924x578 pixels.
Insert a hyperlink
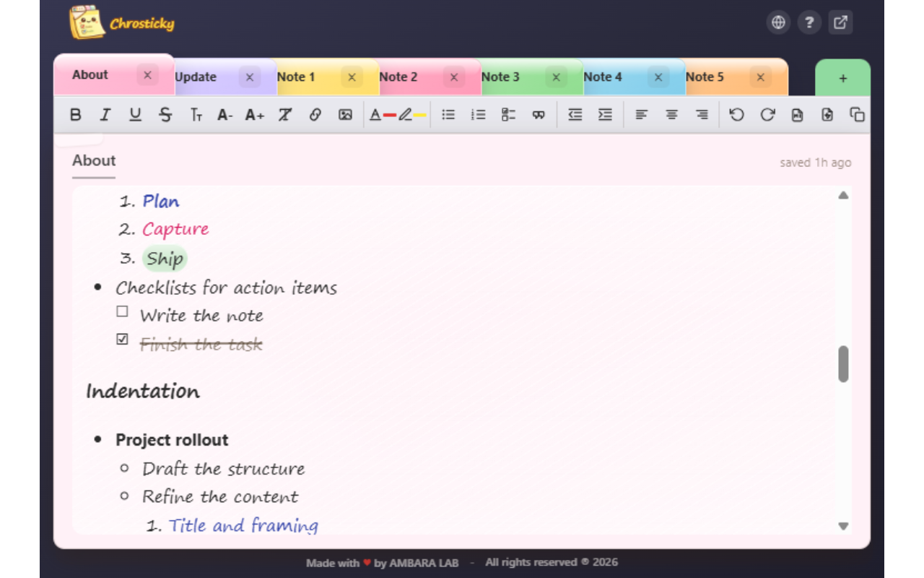coord(315,115)
